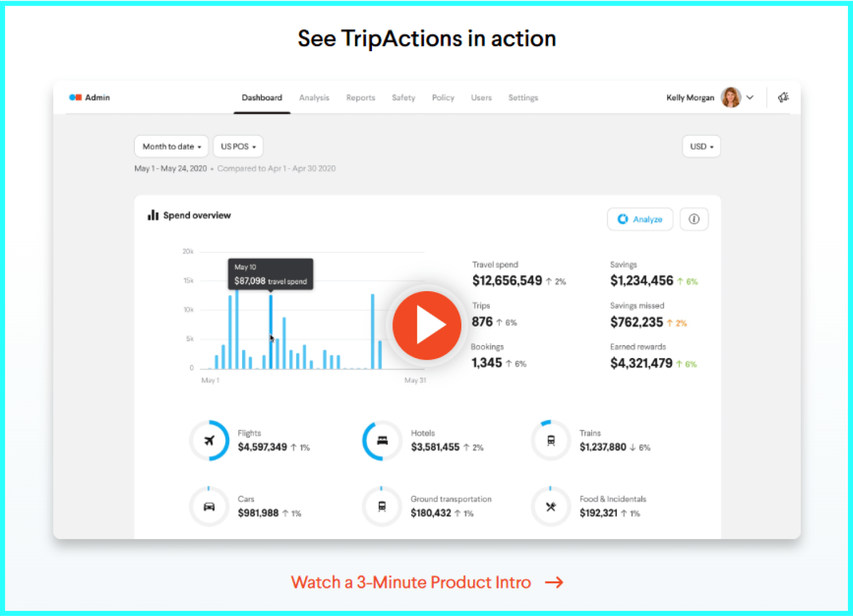This screenshot has height=616, width=853.
Task: Click the Food & Incidentals $192,321 amount
Action: [x=598, y=513]
